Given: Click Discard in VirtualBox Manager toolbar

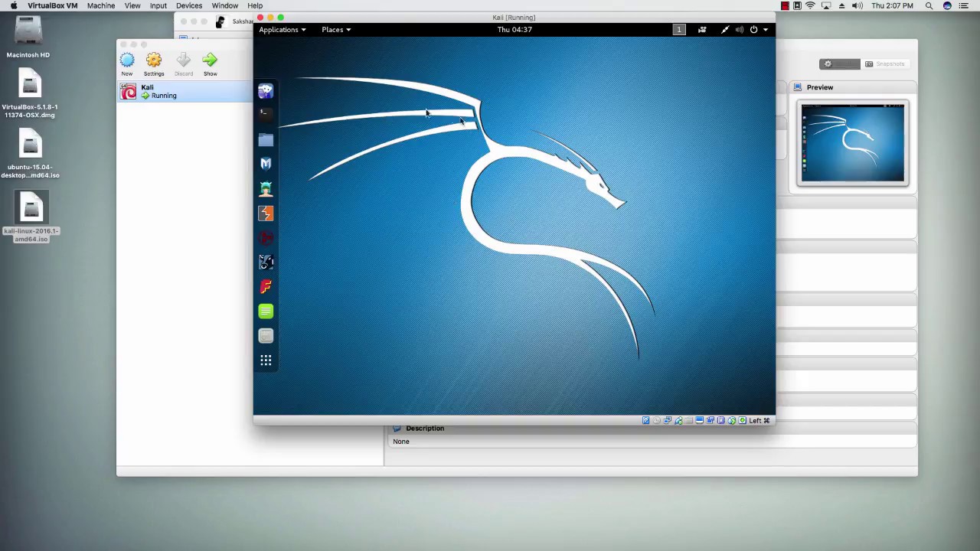Looking at the screenshot, I should tap(184, 64).
